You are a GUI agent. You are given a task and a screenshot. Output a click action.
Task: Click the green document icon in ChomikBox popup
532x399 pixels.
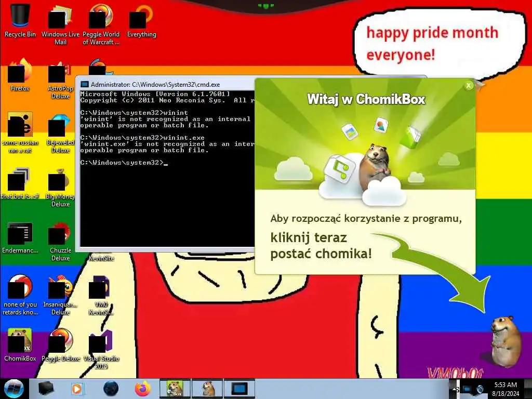click(410, 137)
